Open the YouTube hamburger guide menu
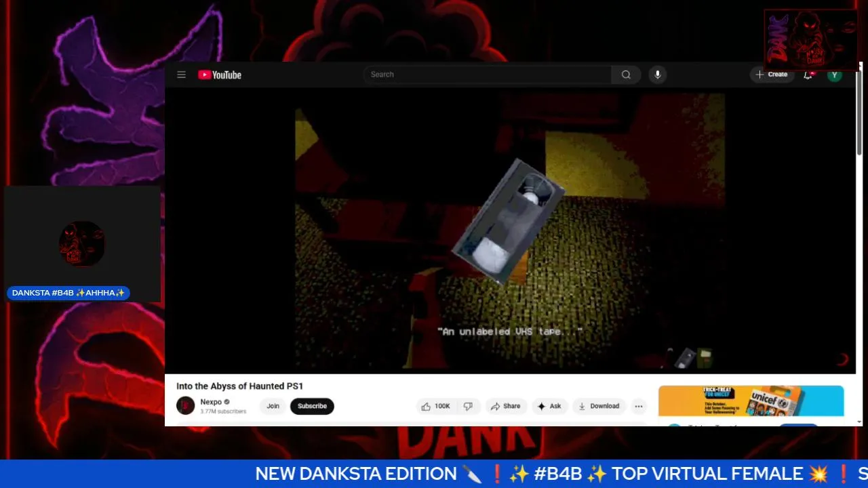The image size is (868, 488). point(181,75)
